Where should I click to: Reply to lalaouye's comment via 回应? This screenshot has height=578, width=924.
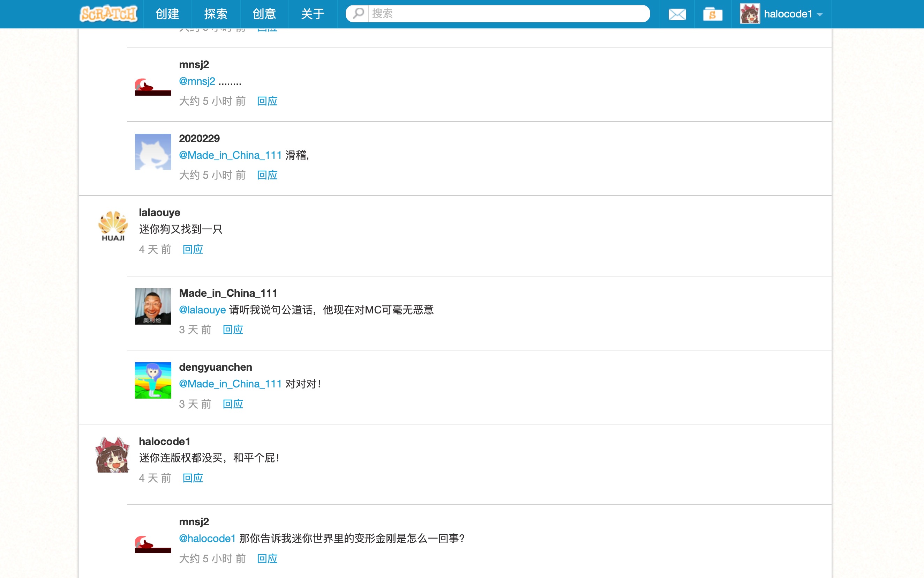pos(193,249)
